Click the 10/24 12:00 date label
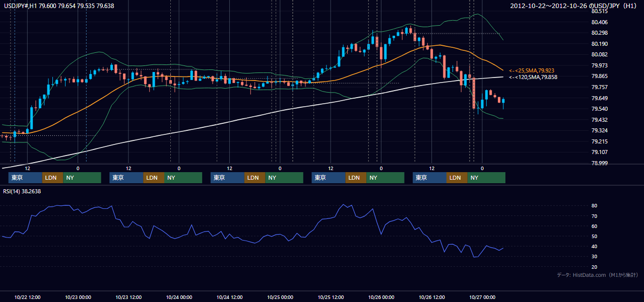Viewport: 644px width, 302px height. 229,297
